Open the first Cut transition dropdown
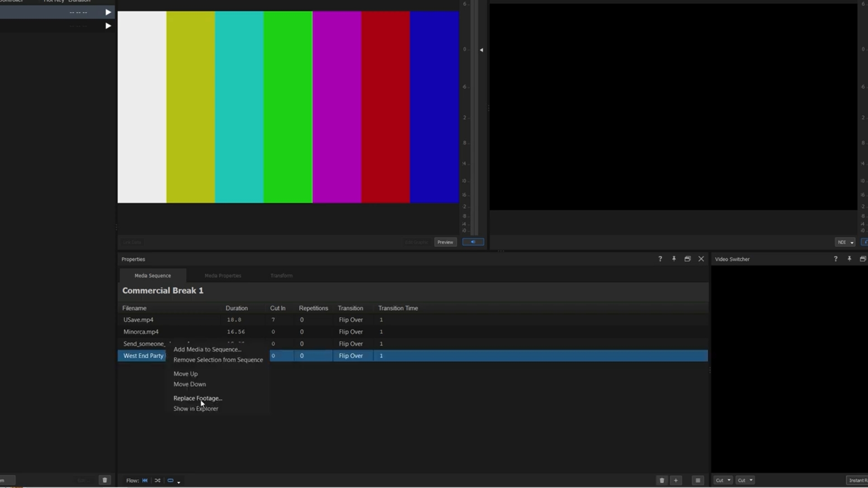This screenshot has height=488, width=868. (723, 480)
